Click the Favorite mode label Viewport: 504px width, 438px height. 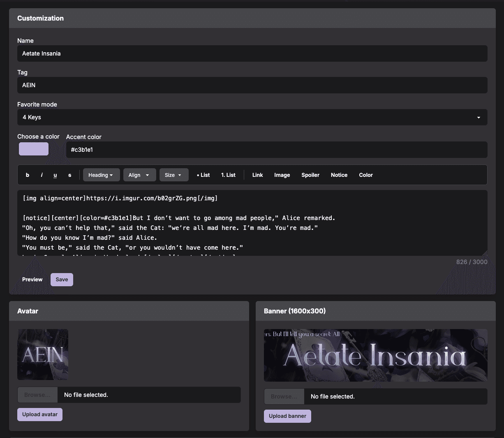[x=37, y=104]
